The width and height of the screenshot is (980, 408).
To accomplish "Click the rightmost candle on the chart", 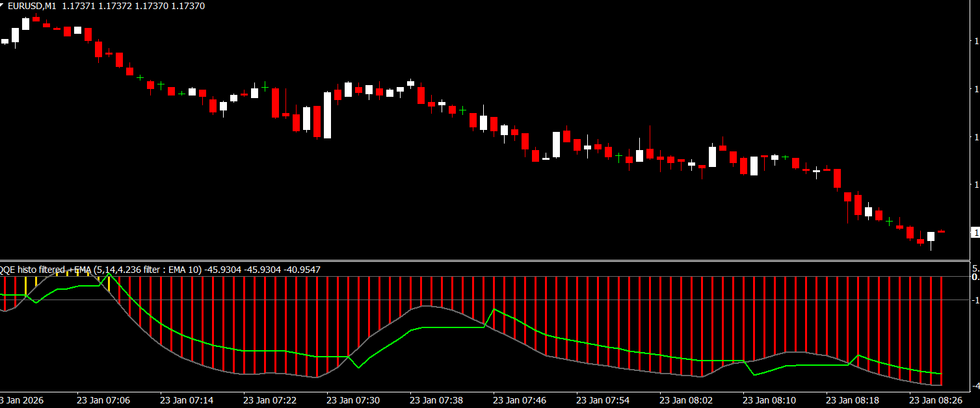I will [941, 231].
